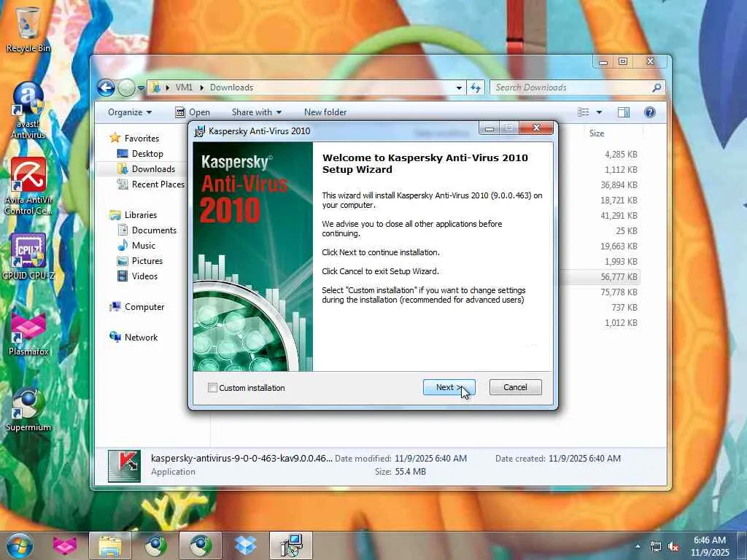The image size is (747, 560).
Task: Open the Organize menu in Explorer
Action: [x=130, y=112]
